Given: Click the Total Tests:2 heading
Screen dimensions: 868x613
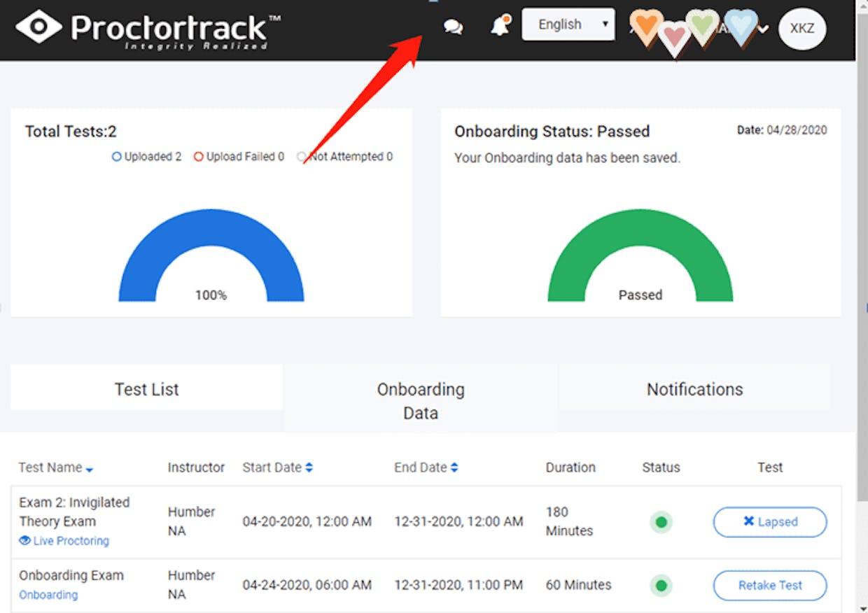Looking at the screenshot, I should (71, 132).
